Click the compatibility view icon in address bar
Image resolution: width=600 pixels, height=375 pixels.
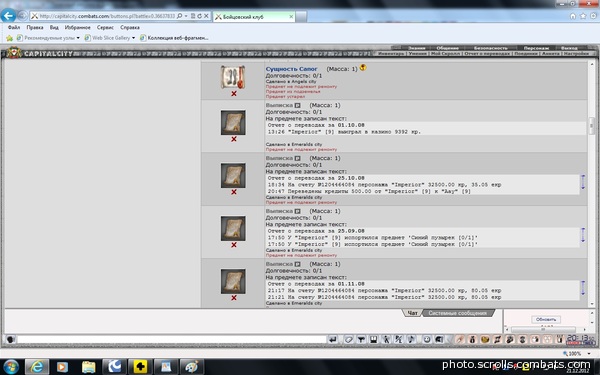(x=193, y=16)
